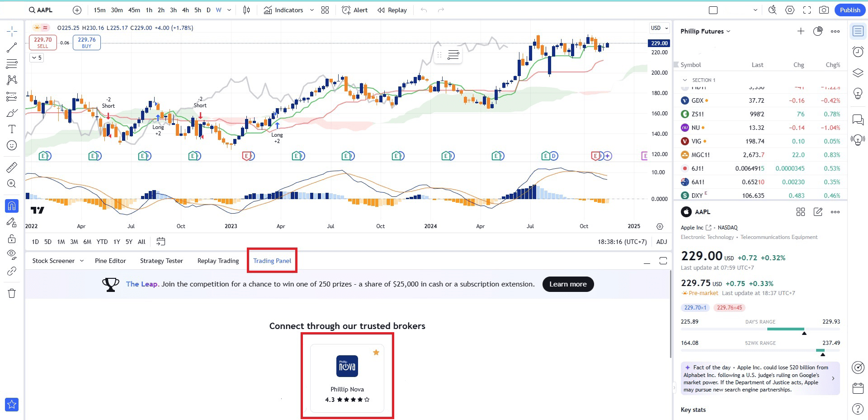Click the Publish button
Viewport: 868px width, 420px height.
pyautogui.click(x=850, y=10)
